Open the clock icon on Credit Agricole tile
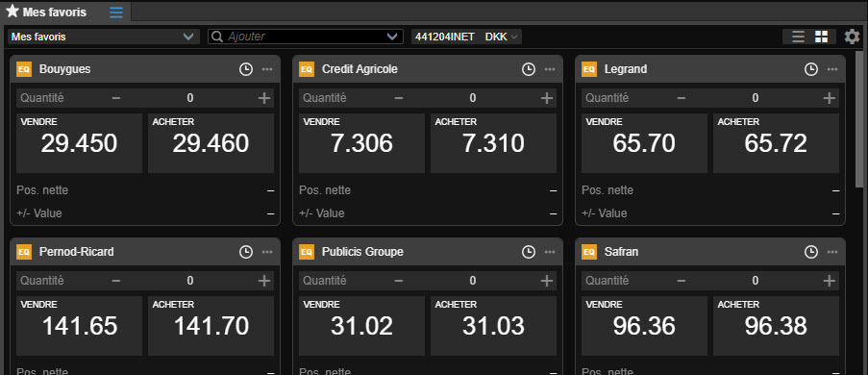This screenshot has height=375, width=868. click(x=529, y=69)
